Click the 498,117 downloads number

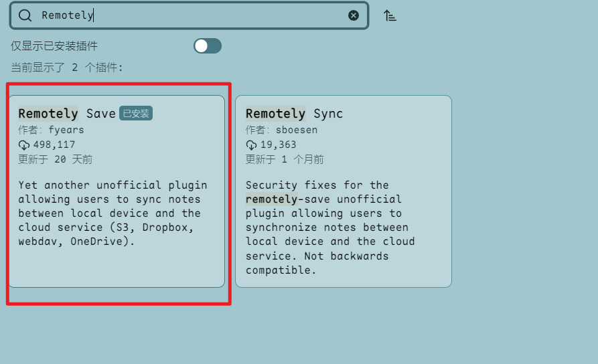pos(54,145)
